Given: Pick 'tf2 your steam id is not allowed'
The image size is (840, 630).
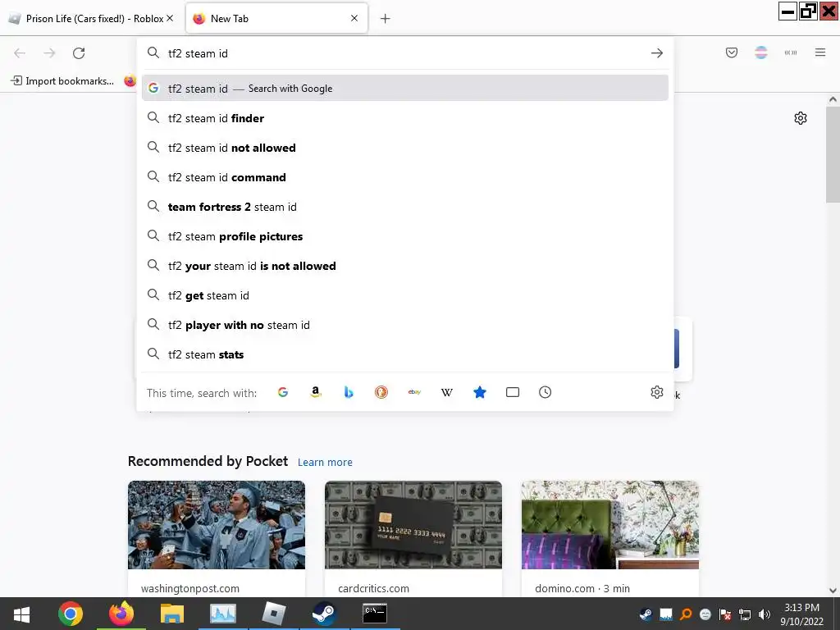Looking at the screenshot, I should [x=405, y=266].
